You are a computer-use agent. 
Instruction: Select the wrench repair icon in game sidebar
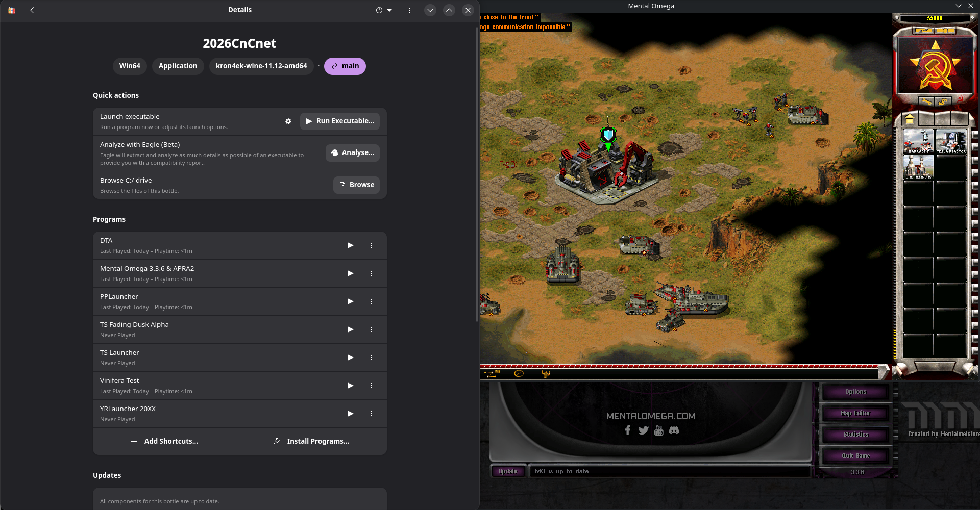click(x=926, y=101)
